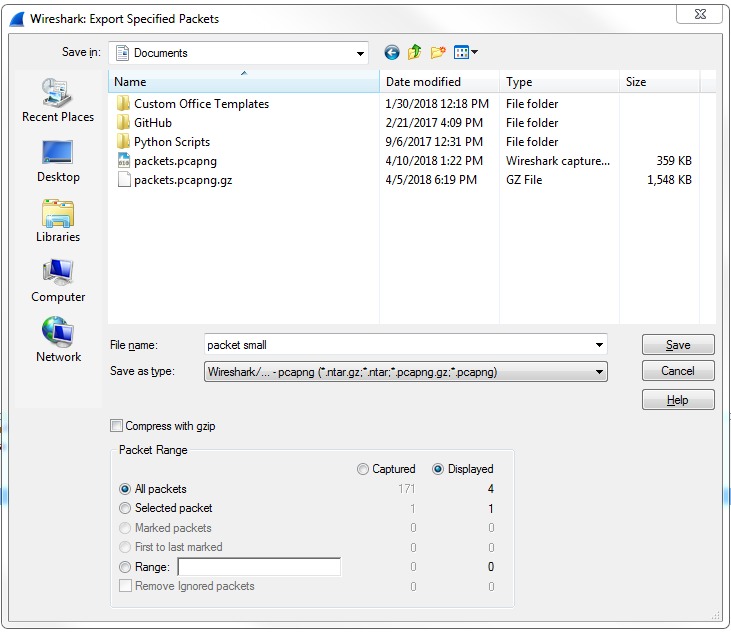This screenshot has width=731, height=634.
Task: Choose the Selected packet radio option
Action: point(125,509)
